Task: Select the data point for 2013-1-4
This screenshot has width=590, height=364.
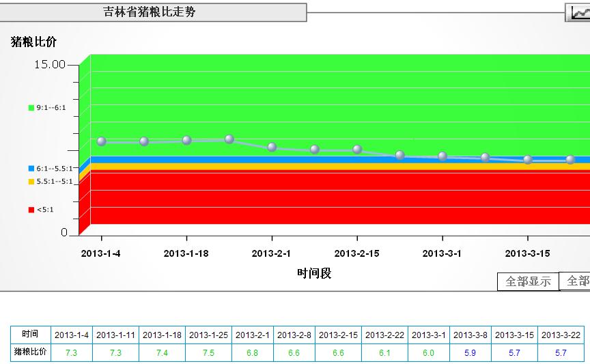Action: (102, 141)
